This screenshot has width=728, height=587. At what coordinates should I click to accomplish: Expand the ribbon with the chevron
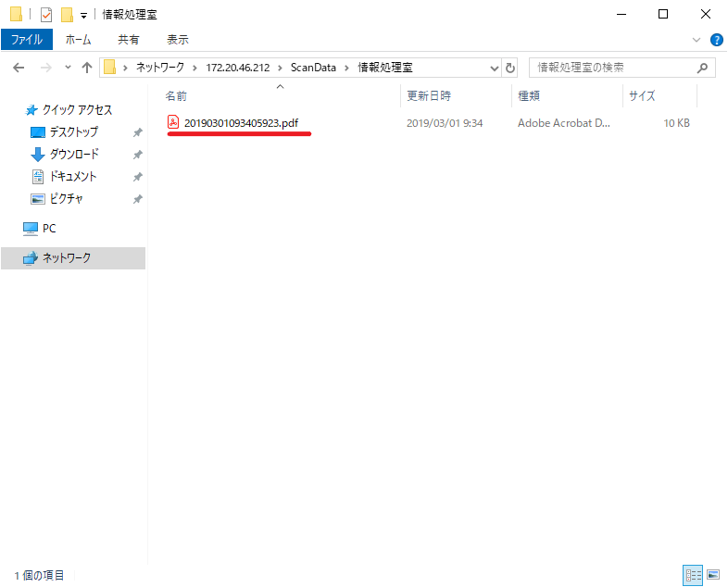pos(696,40)
